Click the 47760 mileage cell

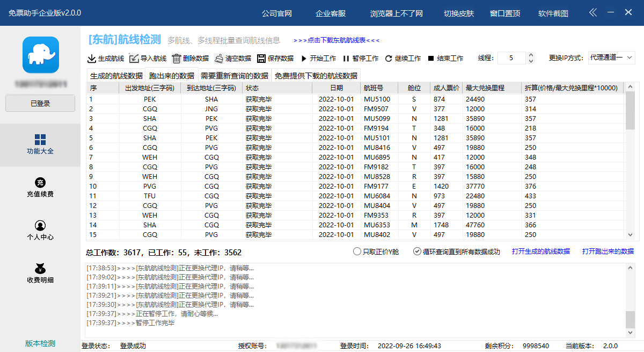click(492, 225)
